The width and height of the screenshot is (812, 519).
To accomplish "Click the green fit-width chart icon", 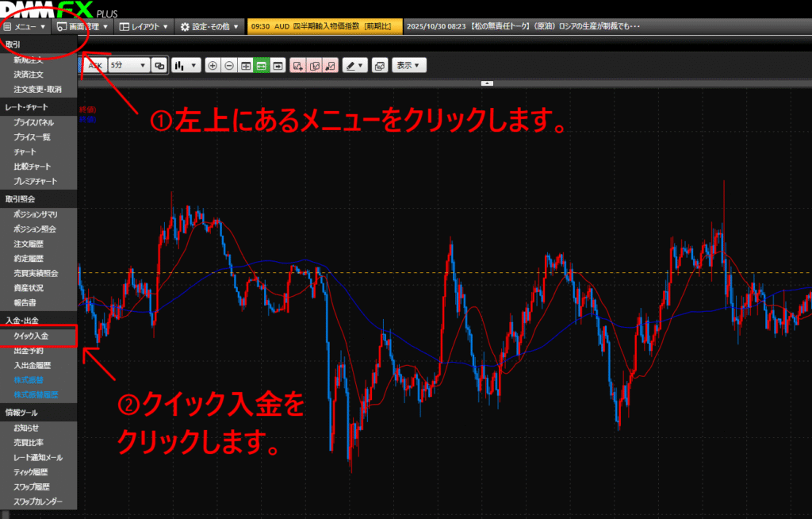I will coord(261,65).
